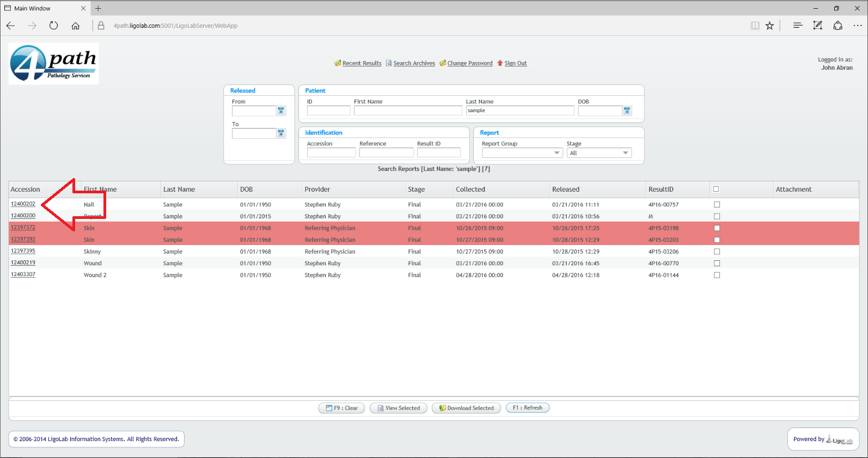Make a web note pen icon
Screen dimensions: 868x458
818,26
